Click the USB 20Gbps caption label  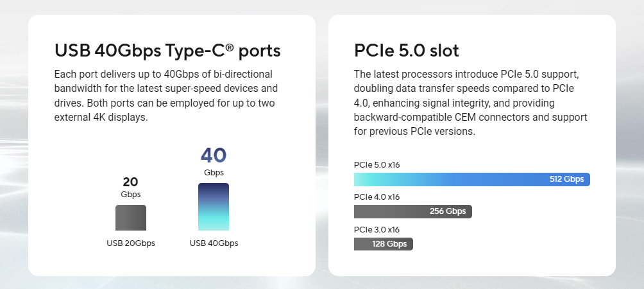click(131, 243)
